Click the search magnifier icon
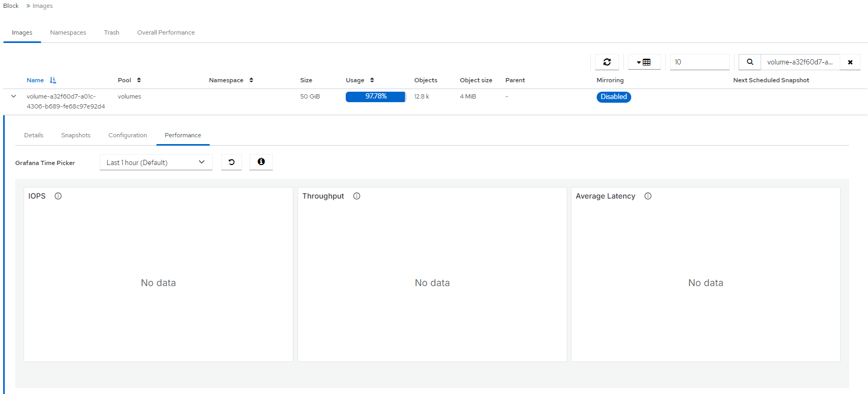Screen dimensions: 868x394 point(750,62)
